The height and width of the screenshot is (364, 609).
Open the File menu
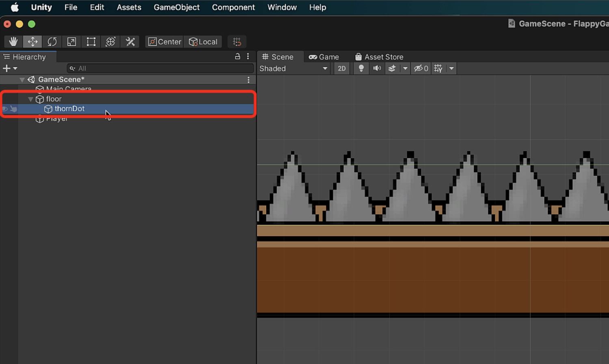(x=71, y=7)
